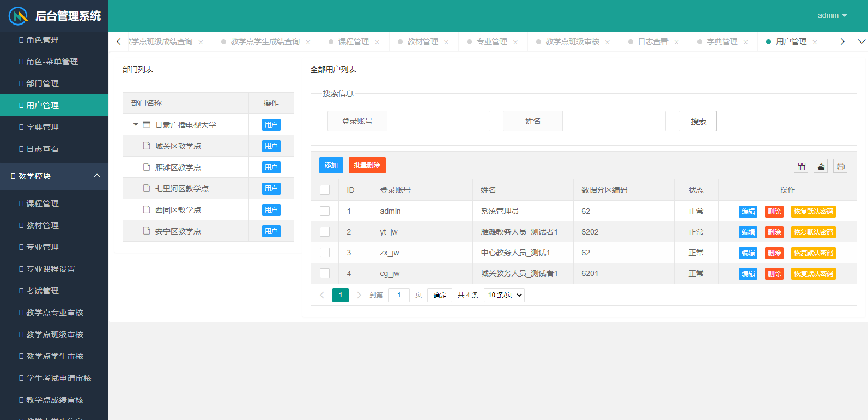Focus the jump-to-page number input
Image resolution: width=868 pixels, height=420 pixels.
coord(399,295)
